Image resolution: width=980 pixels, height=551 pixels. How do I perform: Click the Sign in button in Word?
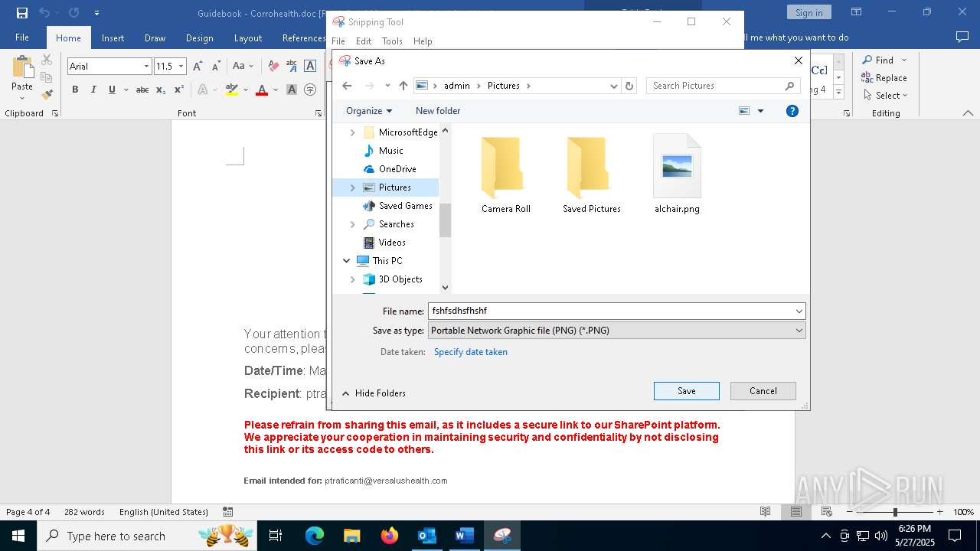pyautogui.click(x=808, y=12)
